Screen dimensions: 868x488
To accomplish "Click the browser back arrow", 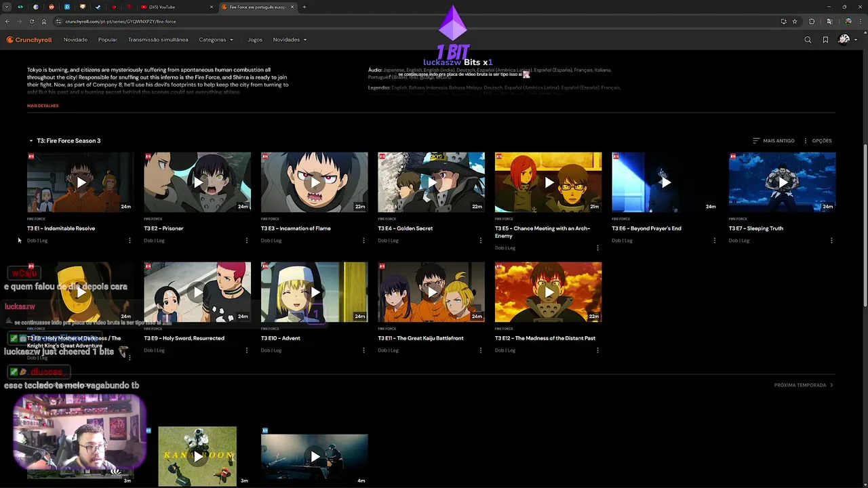I will point(7,21).
